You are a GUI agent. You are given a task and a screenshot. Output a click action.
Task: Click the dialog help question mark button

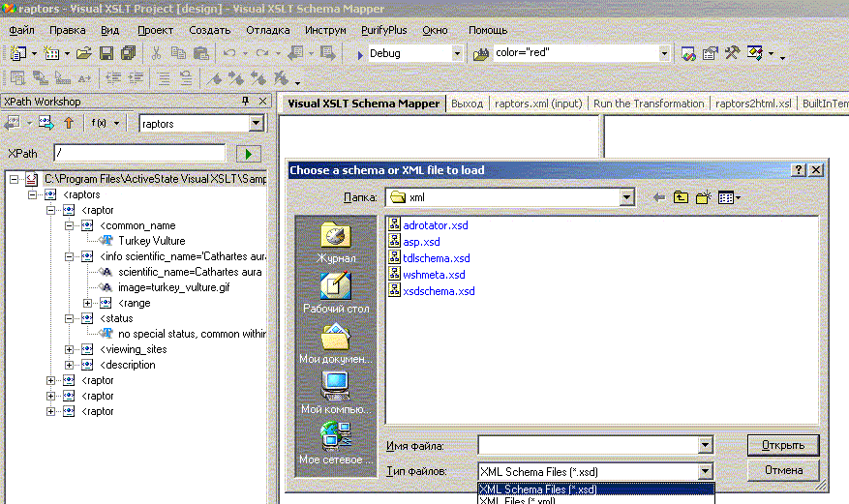click(x=798, y=170)
